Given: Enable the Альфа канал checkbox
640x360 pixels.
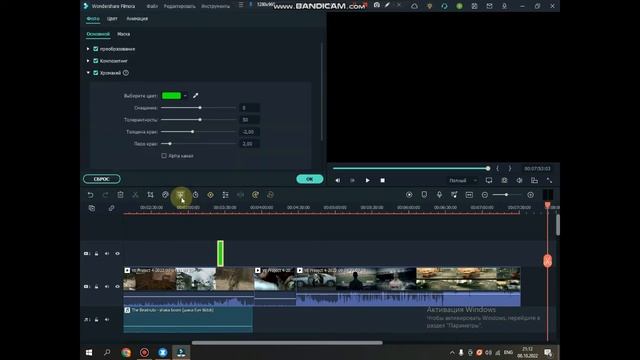Looking at the screenshot, I should (164, 156).
